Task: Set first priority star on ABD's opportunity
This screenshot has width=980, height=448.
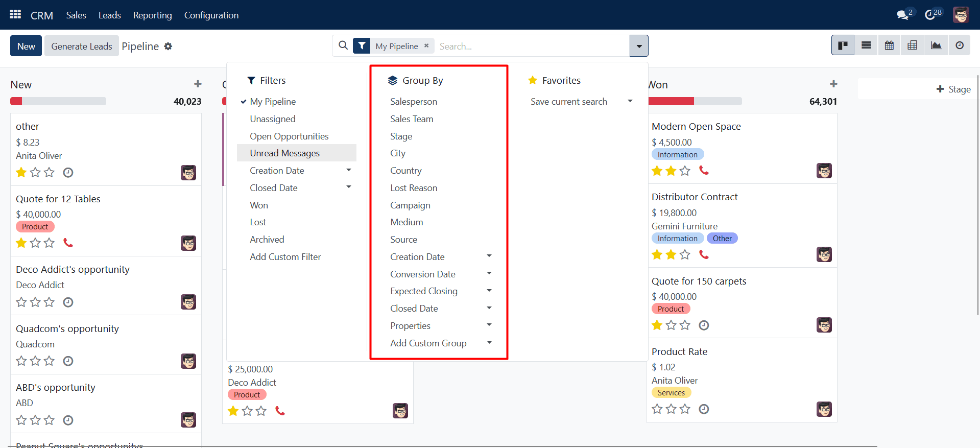Action: click(21, 420)
